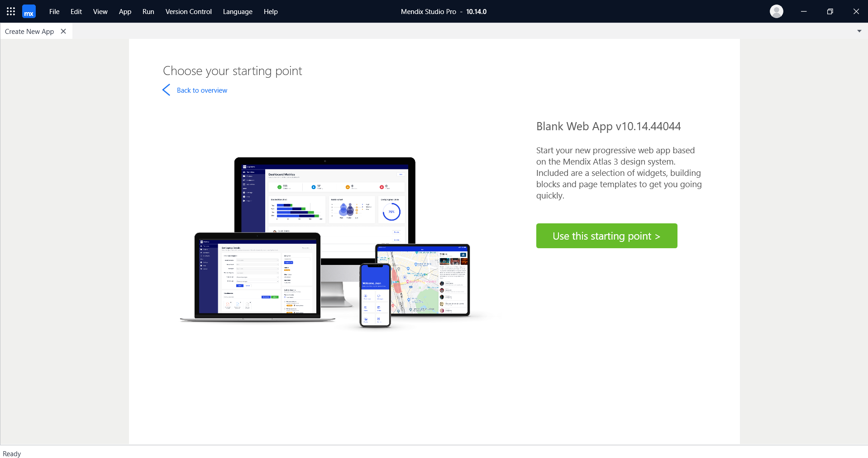Select the Create New App tab
868x458 pixels.
point(29,32)
